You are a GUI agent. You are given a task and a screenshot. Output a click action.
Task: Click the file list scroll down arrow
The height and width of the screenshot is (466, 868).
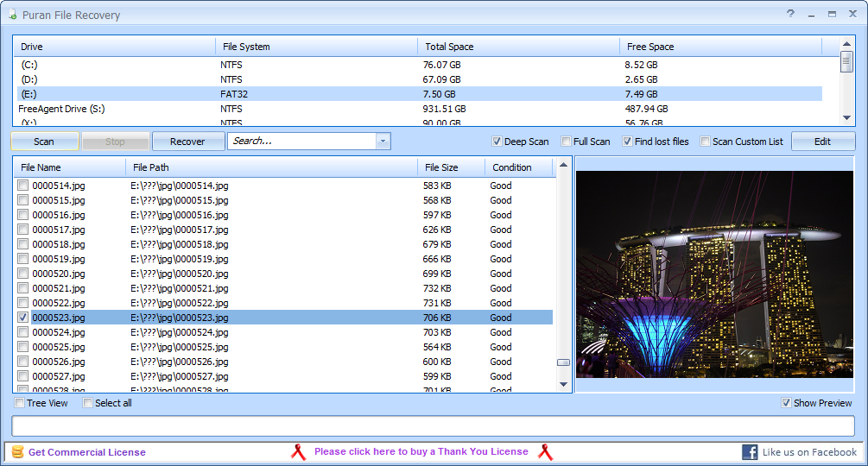click(563, 385)
